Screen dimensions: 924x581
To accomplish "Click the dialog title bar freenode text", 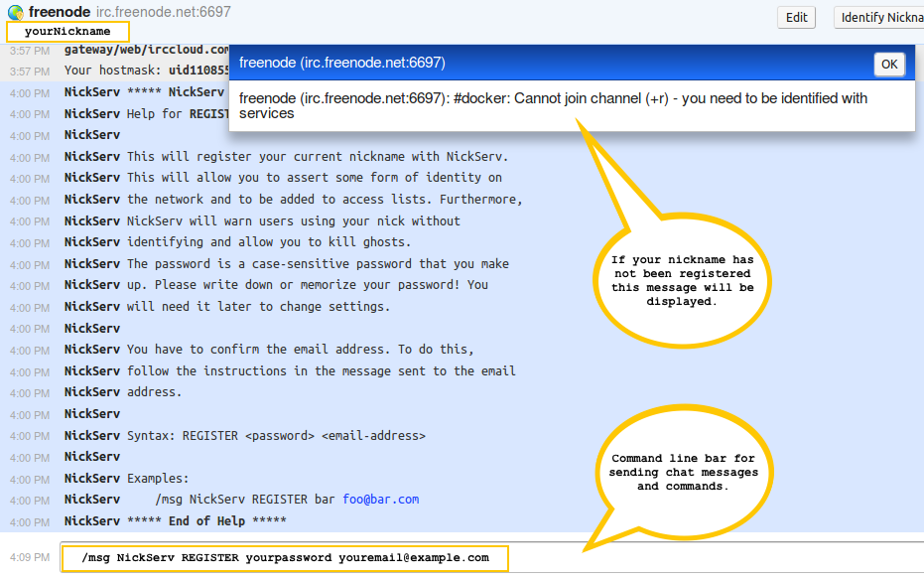I will (341, 63).
